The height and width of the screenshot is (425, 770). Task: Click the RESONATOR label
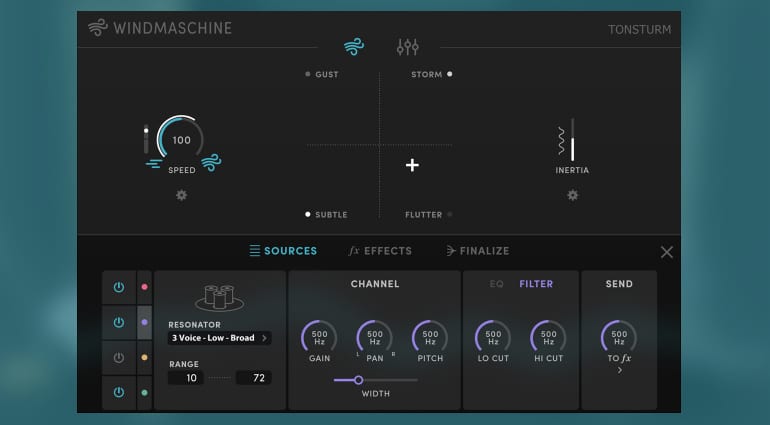[x=194, y=325]
